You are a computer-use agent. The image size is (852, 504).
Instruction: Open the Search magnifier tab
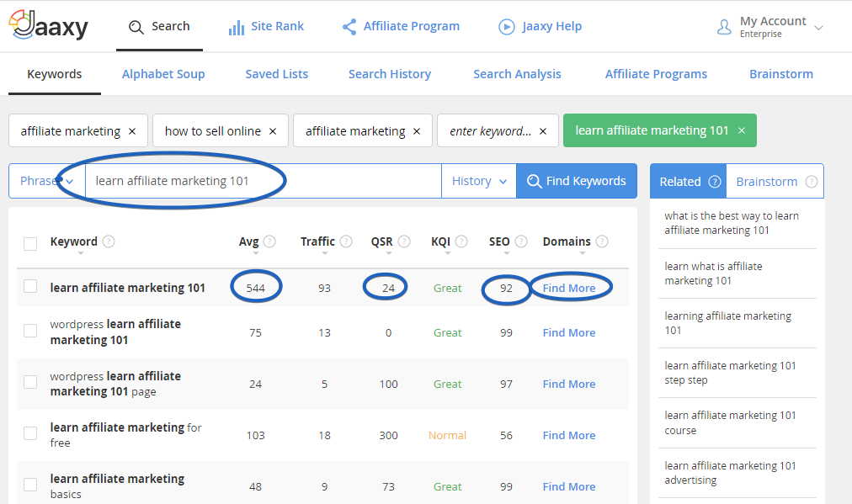[159, 27]
